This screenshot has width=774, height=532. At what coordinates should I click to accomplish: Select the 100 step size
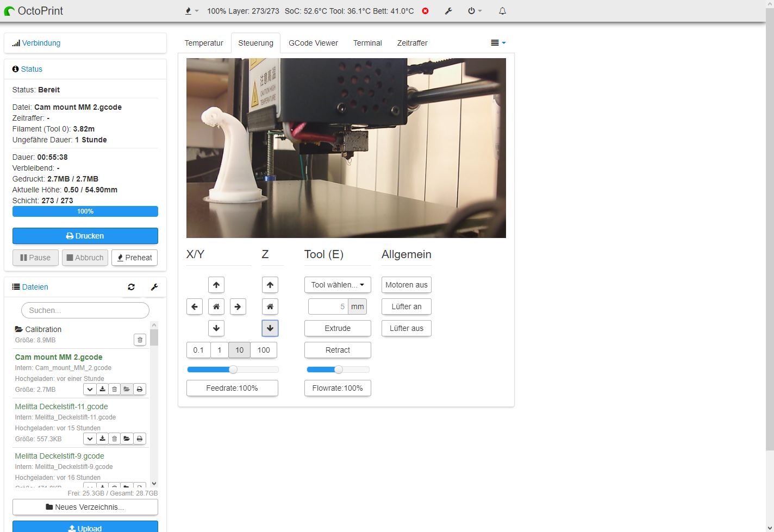point(264,350)
